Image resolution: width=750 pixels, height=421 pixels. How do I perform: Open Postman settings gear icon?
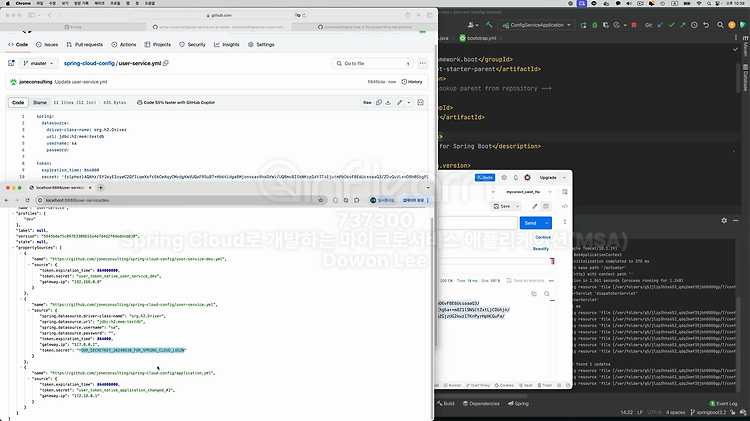tap(504, 177)
